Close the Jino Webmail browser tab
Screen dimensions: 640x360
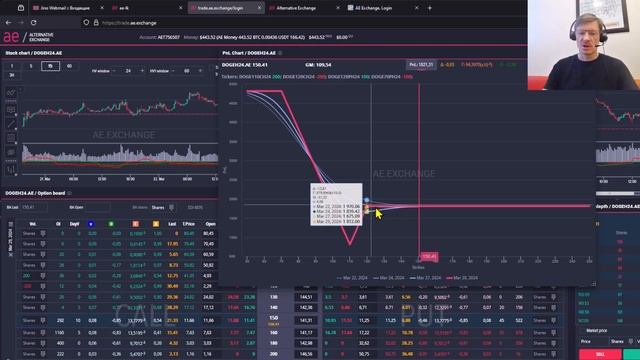coord(102,8)
